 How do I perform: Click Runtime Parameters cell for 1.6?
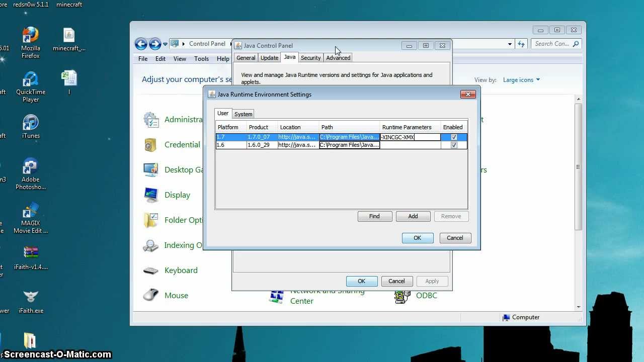point(411,145)
